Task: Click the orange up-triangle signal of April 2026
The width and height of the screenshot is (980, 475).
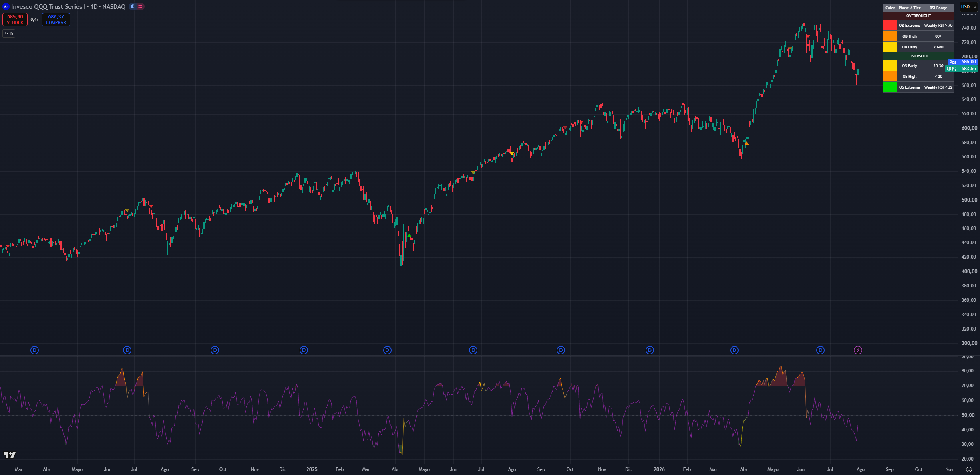Action: (x=747, y=143)
